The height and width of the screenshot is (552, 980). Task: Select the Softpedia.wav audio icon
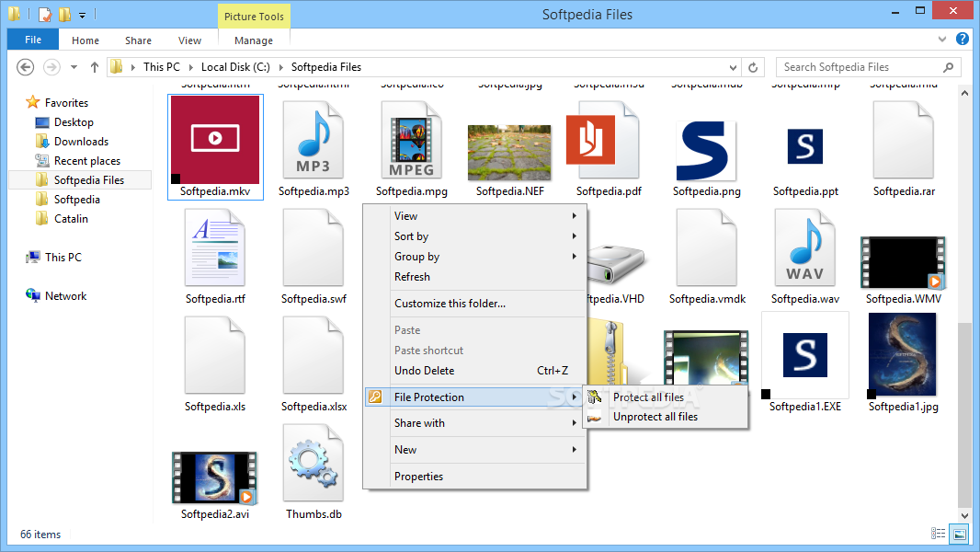click(x=805, y=248)
